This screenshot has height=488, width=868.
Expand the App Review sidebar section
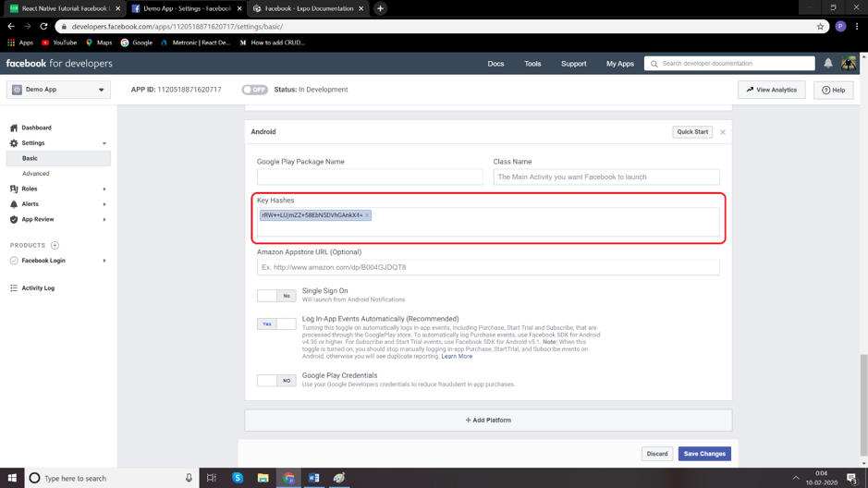tap(104, 220)
